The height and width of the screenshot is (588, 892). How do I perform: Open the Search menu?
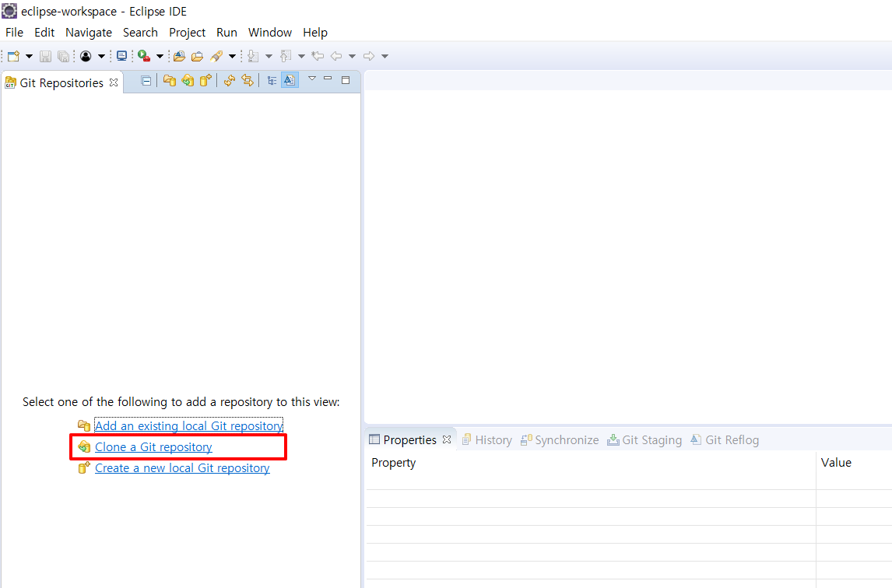[141, 33]
